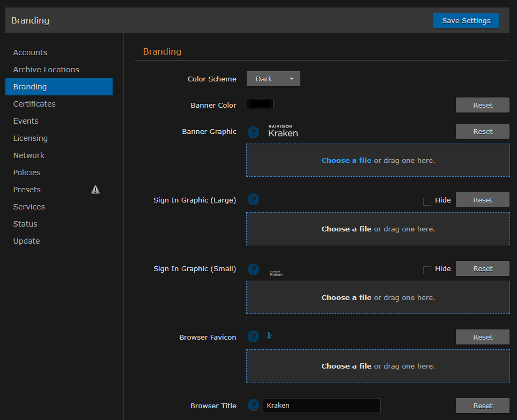Screen dimensions: 517x420
Task: Open the Licensing section
Action: click(x=31, y=138)
